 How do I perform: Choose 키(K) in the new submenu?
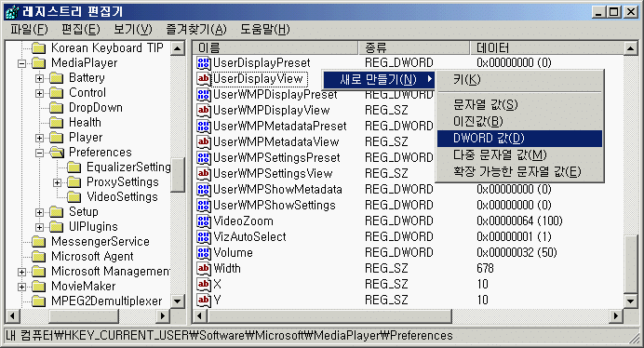[x=519, y=80]
